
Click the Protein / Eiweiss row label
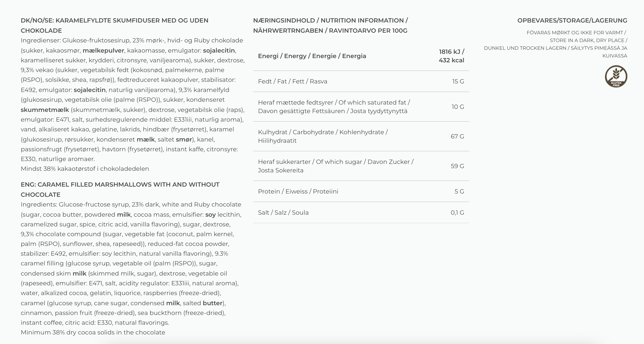pyautogui.click(x=298, y=191)
